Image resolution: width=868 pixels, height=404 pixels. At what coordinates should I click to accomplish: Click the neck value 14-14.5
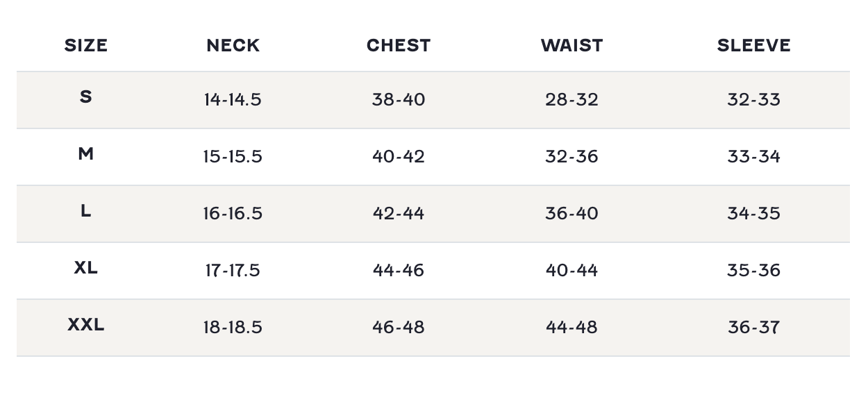coord(233,100)
